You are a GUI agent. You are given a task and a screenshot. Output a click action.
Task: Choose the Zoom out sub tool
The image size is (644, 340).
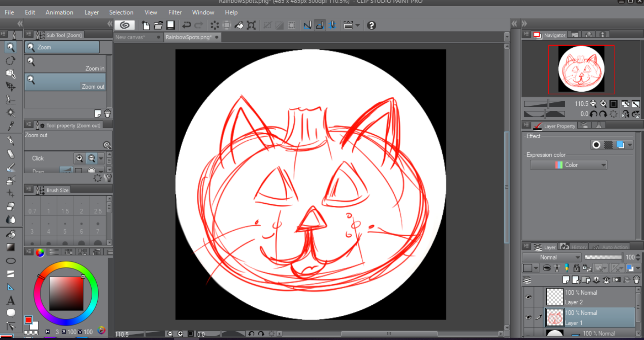65,82
